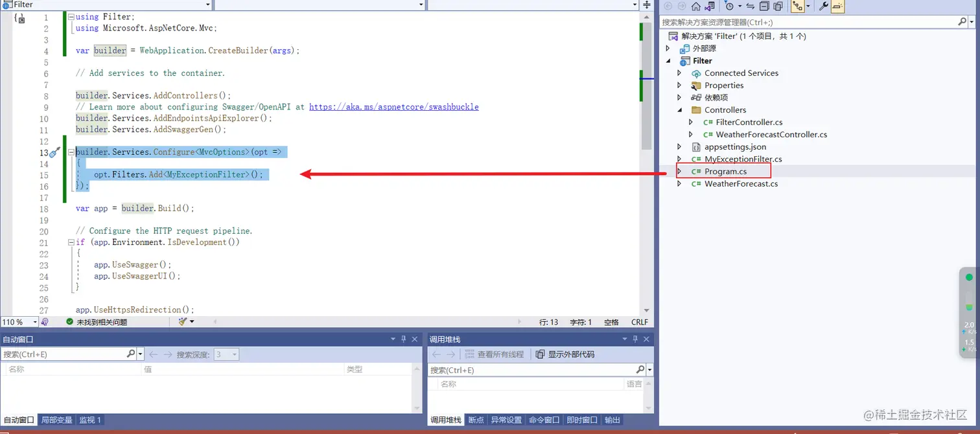Go to Home view in Solution Explorer
This screenshot has width=980, height=434.
[696, 6]
